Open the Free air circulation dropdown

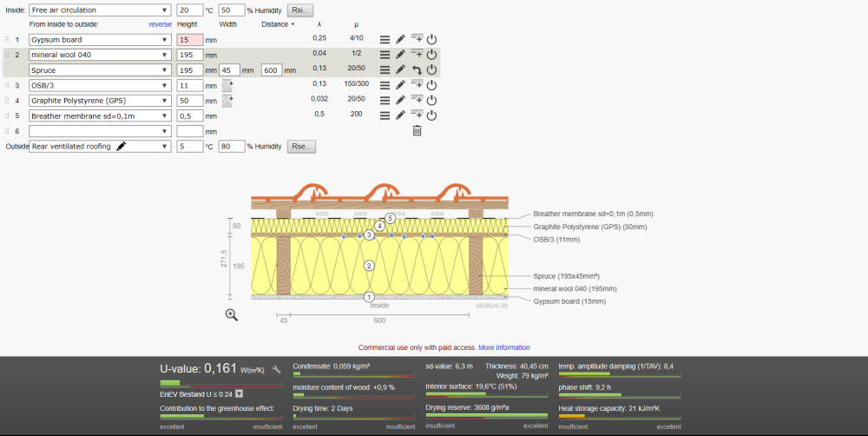100,10
